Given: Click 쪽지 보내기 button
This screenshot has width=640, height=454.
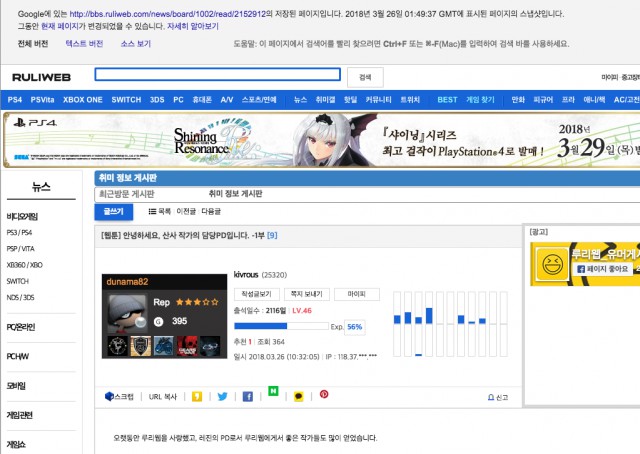Looking at the screenshot, I should click(306, 294).
